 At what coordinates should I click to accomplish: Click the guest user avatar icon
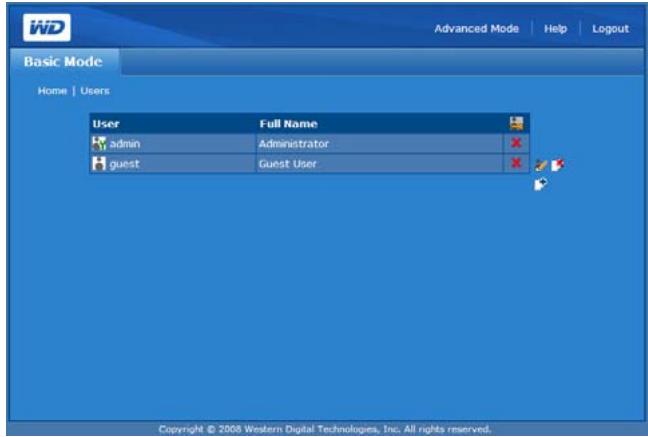tap(99, 163)
